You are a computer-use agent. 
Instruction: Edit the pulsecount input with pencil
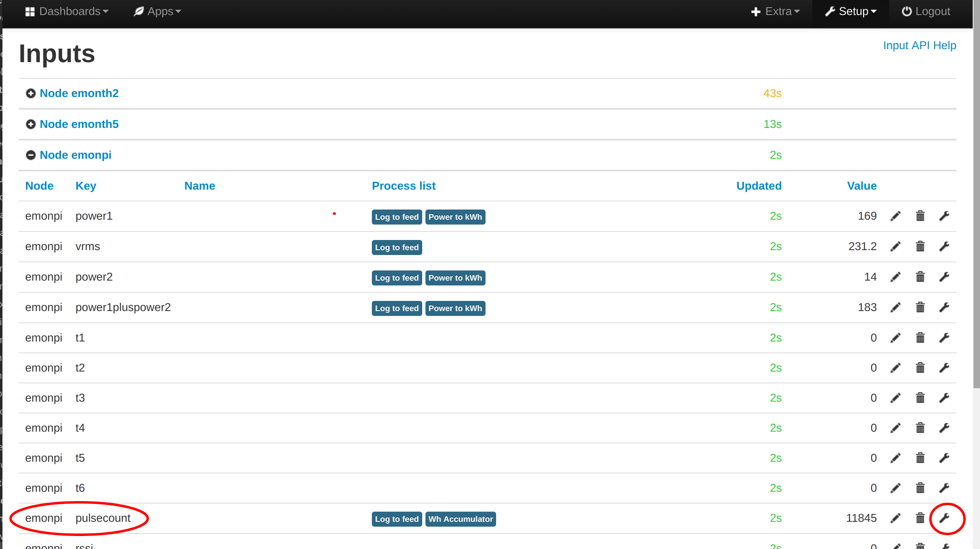(896, 518)
